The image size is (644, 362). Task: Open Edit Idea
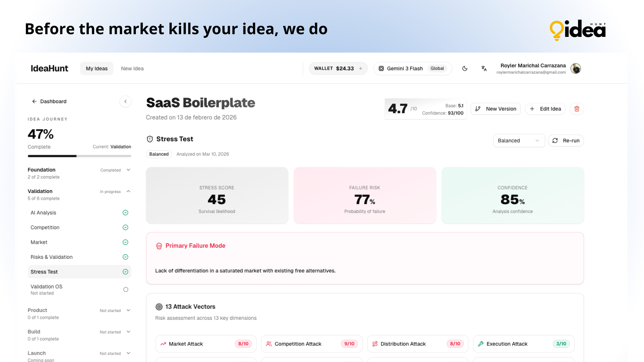(x=545, y=109)
